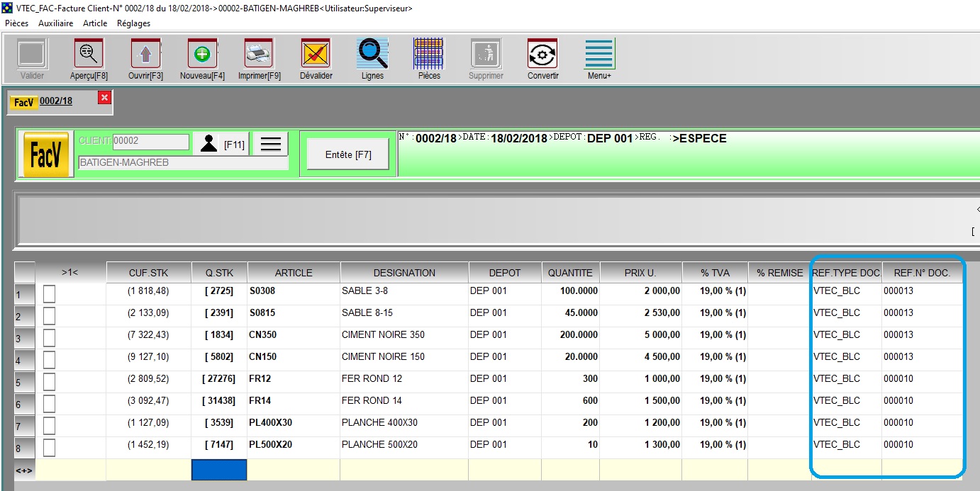Click the CLIENT code field 00002
The height and width of the screenshot is (491, 980).
150,141
